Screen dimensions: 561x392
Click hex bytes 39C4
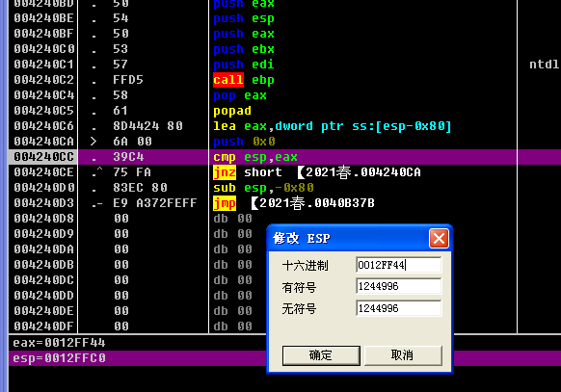pos(128,157)
